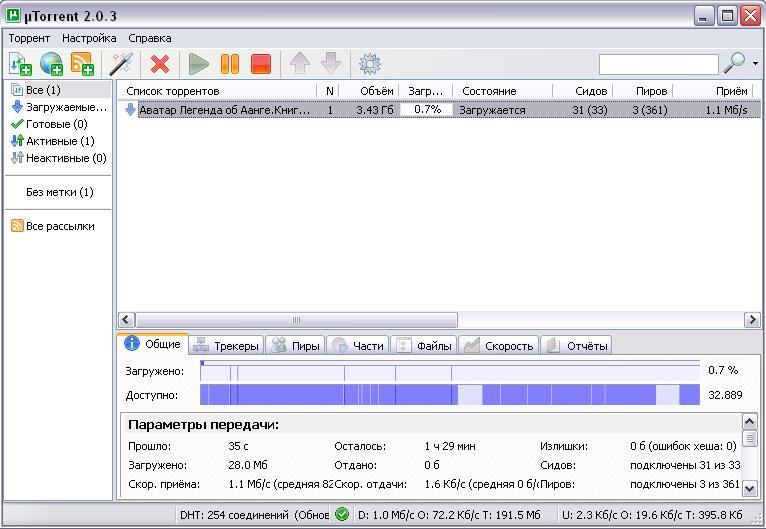
Task: Click the red Remove torrent icon
Action: 160,64
